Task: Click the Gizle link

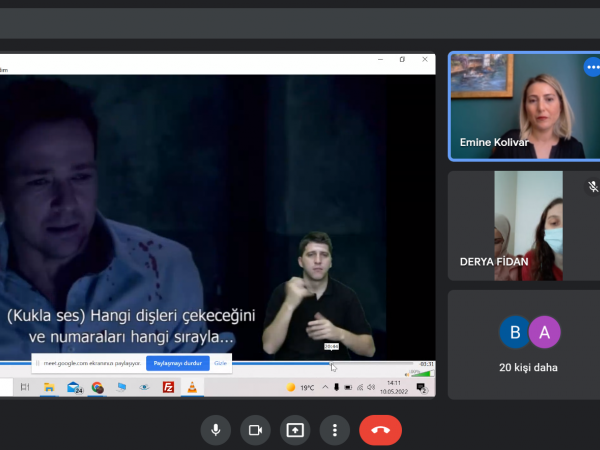Action: point(220,363)
